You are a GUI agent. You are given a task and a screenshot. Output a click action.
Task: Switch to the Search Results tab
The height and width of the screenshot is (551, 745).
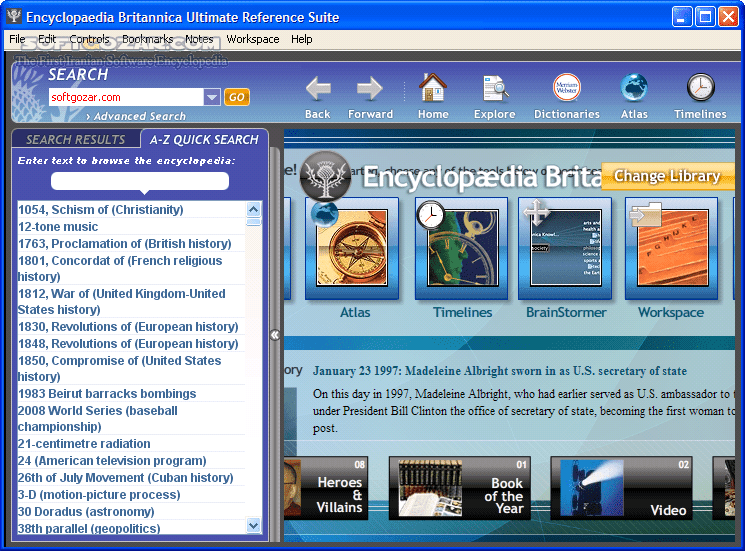point(76,139)
